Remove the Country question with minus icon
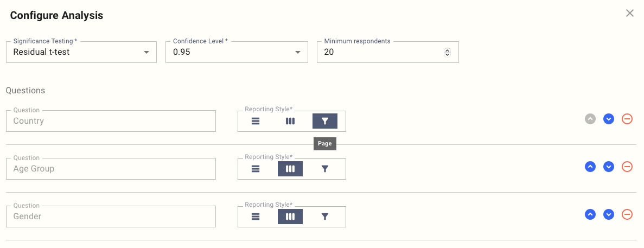Viewport: 644px width, 248px height. click(x=627, y=119)
